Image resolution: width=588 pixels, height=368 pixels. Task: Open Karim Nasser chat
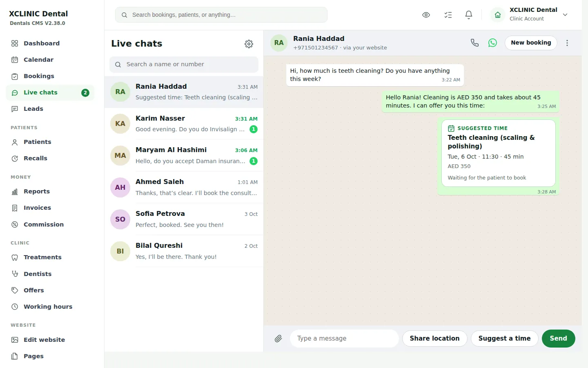coord(184,124)
